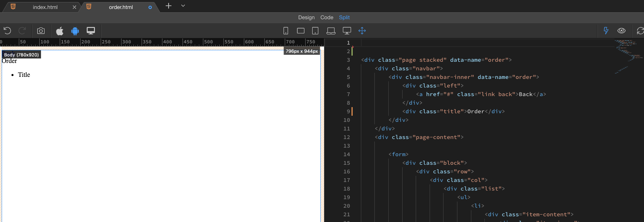Click the unsaved indicator dot on order.html
Image resolution: width=644 pixels, height=222 pixels.
pos(150,7)
